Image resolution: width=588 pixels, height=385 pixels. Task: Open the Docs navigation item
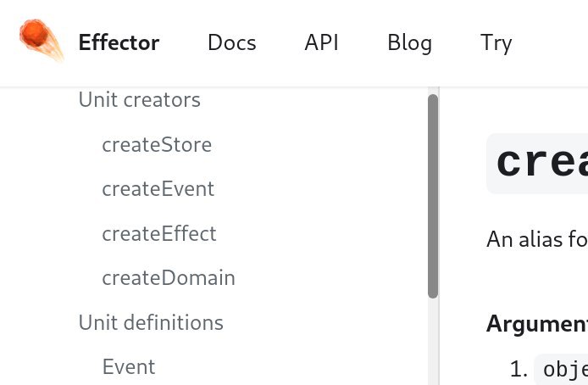[232, 42]
